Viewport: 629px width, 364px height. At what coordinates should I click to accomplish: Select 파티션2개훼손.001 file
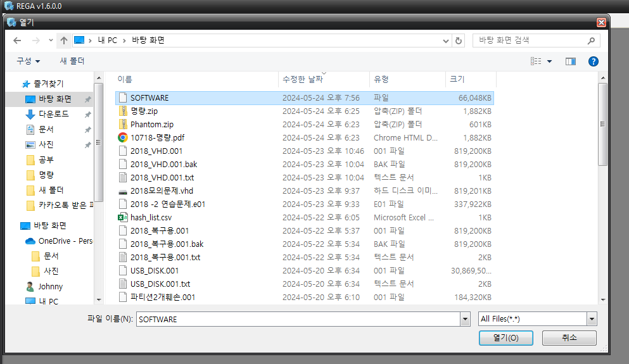162,297
